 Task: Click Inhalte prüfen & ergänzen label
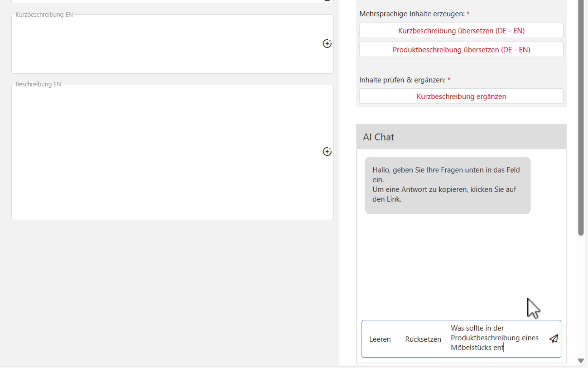[402, 80]
